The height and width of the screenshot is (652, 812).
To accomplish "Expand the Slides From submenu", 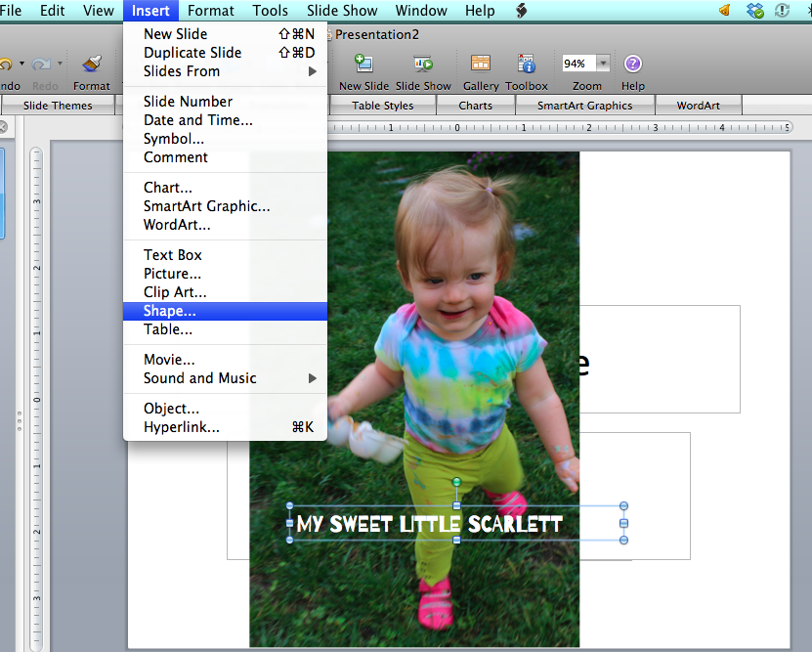I will click(313, 71).
